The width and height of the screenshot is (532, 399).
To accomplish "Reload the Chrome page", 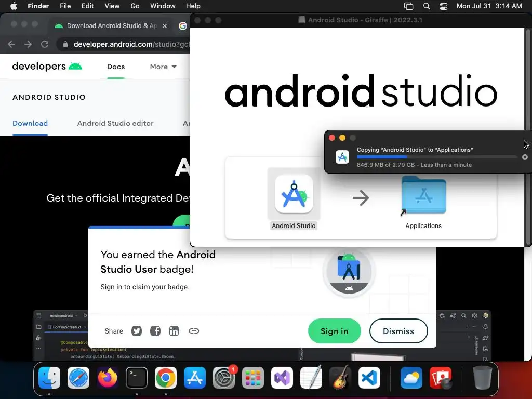I will click(45, 44).
